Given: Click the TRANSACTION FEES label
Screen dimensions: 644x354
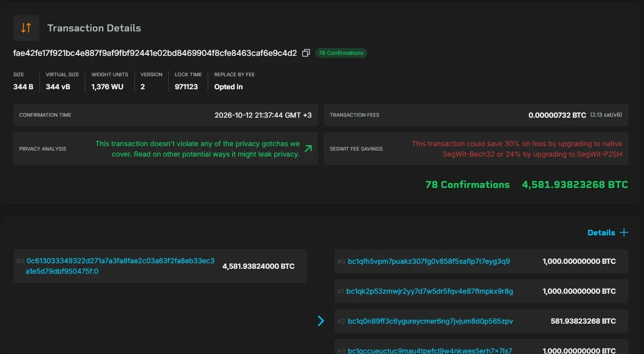Looking at the screenshot, I should pyautogui.click(x=354, y=115).
